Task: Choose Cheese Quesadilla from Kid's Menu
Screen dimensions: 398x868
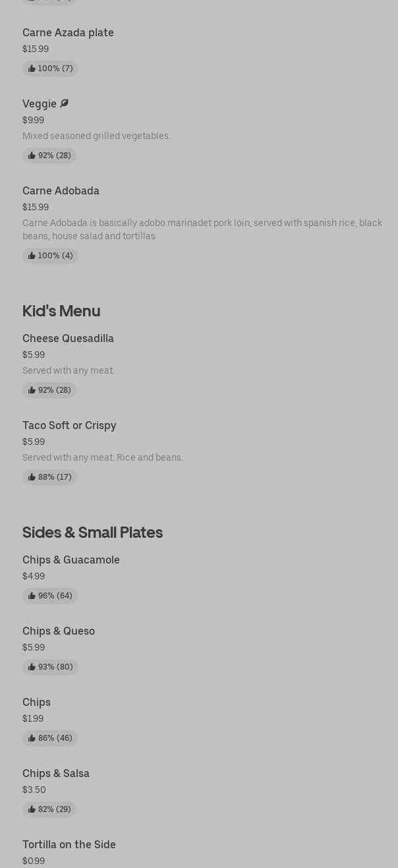Action: click(x=68, y=339)
